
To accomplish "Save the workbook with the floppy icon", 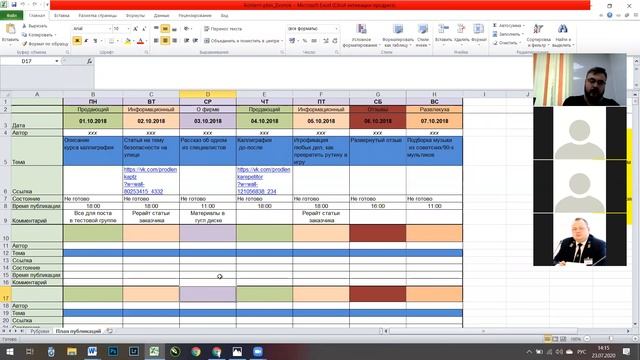I will [x=14, y=5].
